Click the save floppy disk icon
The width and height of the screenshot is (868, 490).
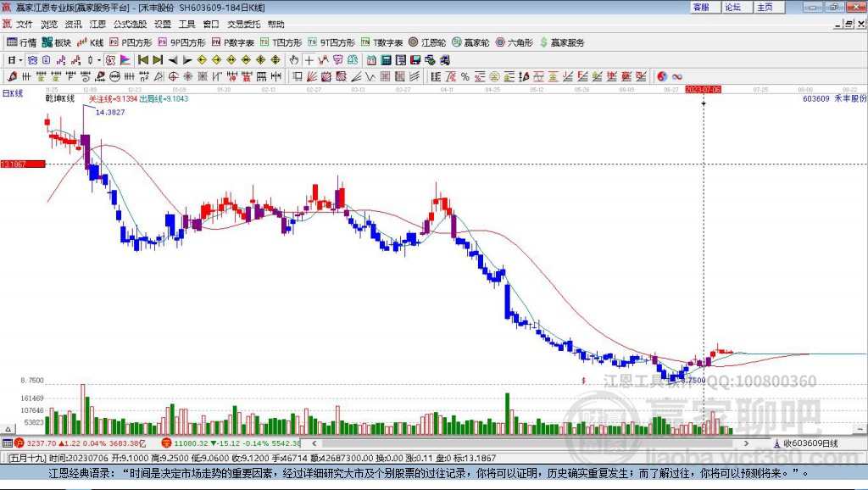coord(415,60)
